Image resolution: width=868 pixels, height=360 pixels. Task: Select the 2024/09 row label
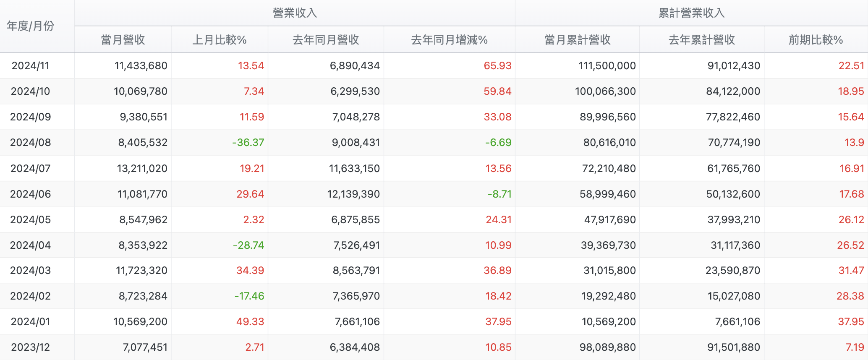(x=31, y=117)
